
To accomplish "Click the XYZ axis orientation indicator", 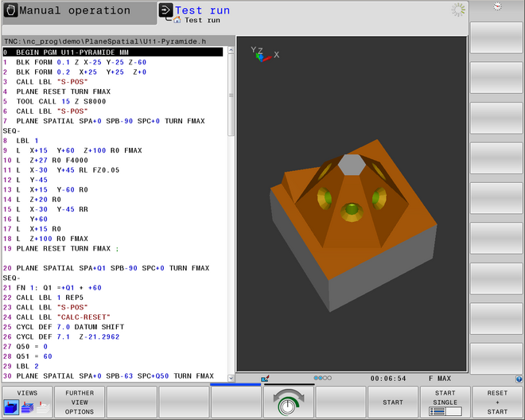I will [x=262, y=54].
